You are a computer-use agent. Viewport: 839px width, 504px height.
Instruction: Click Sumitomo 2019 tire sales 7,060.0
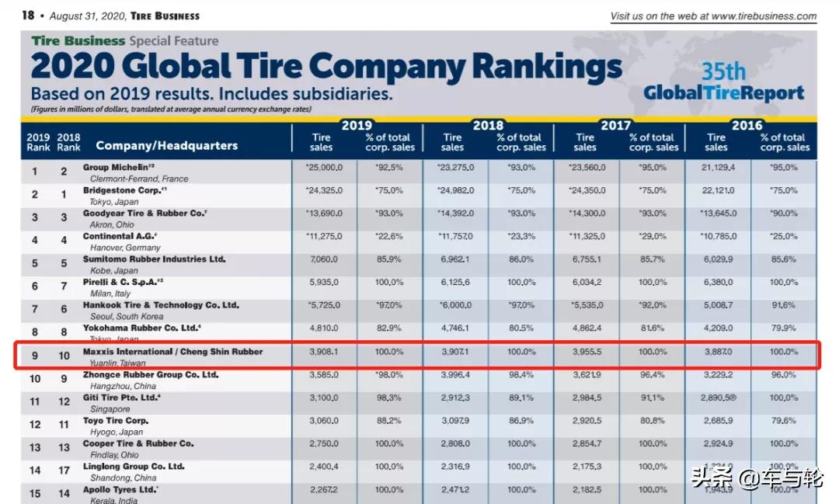324,259
